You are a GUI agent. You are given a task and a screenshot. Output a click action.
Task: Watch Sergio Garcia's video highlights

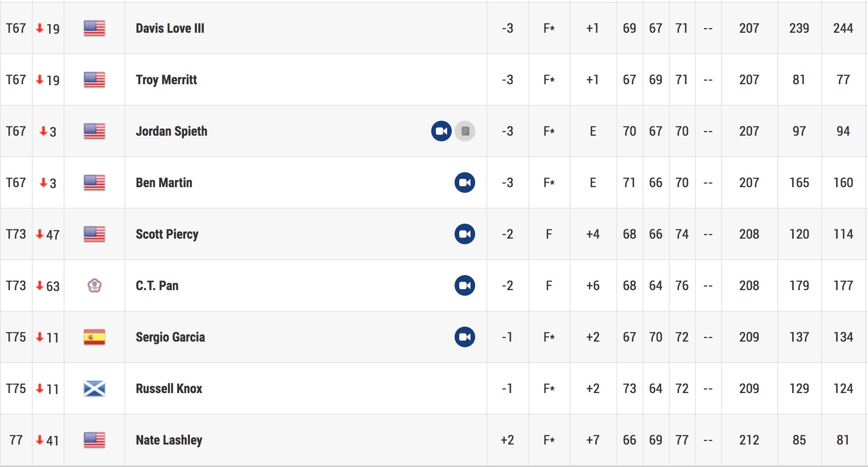[465, 337]
